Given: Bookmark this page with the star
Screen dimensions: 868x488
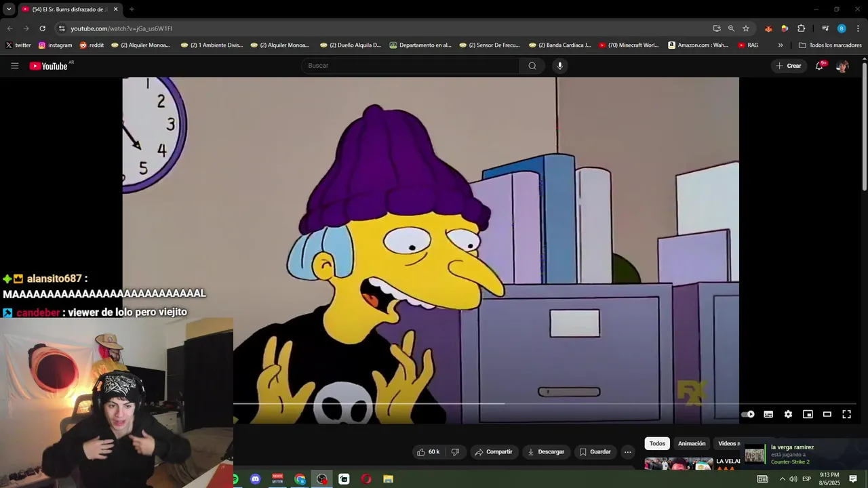Looking at the screenshot, I should [x=746, y=28].
